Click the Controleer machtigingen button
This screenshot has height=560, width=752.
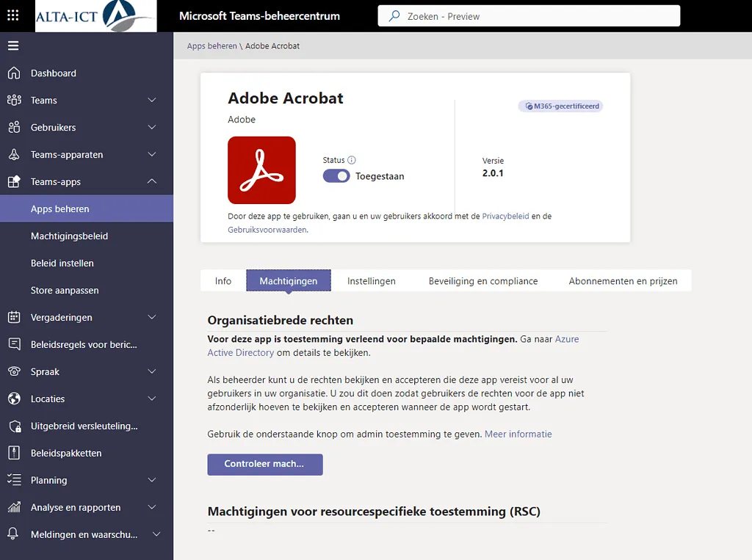pos(264,465)
